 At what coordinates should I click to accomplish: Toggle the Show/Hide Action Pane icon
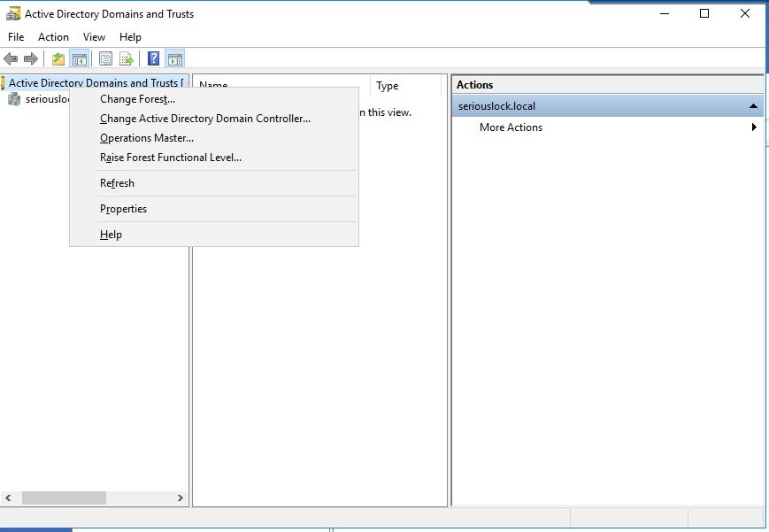tap(175, 59)
